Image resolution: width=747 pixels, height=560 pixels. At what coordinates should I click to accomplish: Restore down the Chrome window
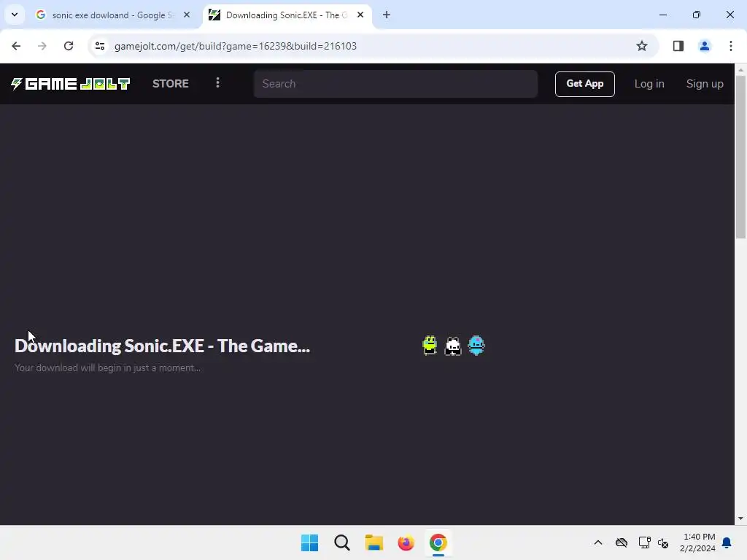click(696, 15)
